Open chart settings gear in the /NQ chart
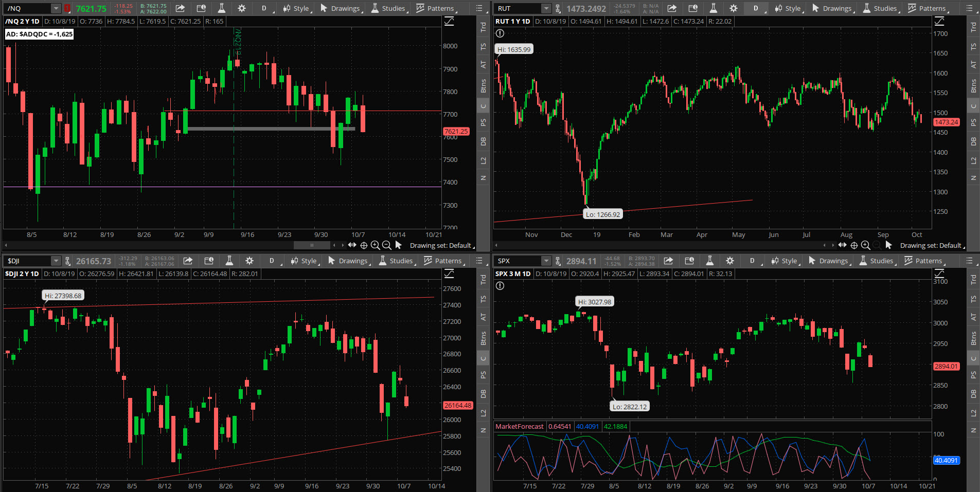Screen dimensions: 980x492 (x=241, y=8)
